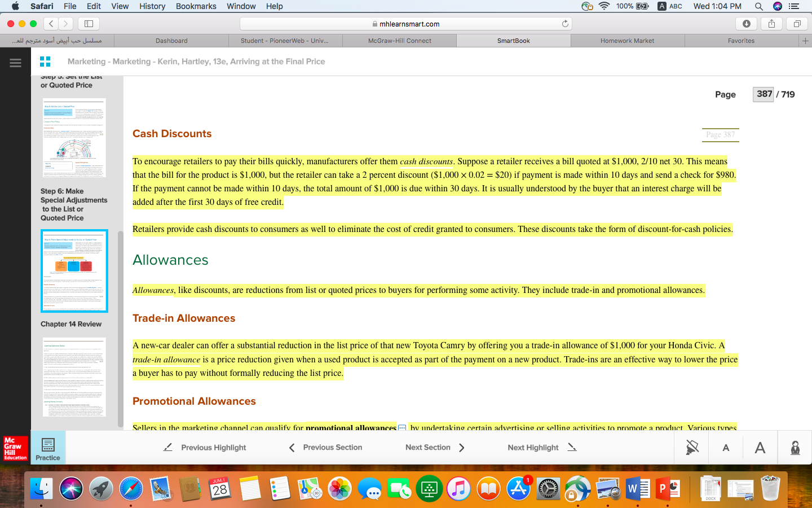The image size is (812, 508).
Task: Toggle the highlight off brush icon
Action: click(x=692, y=448)
